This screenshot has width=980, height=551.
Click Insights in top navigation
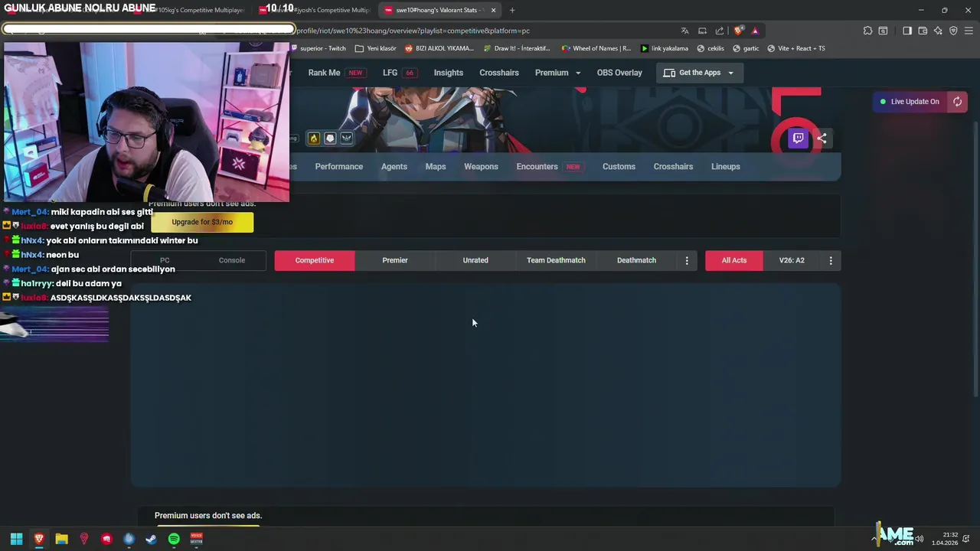click(x=449, y=73)
